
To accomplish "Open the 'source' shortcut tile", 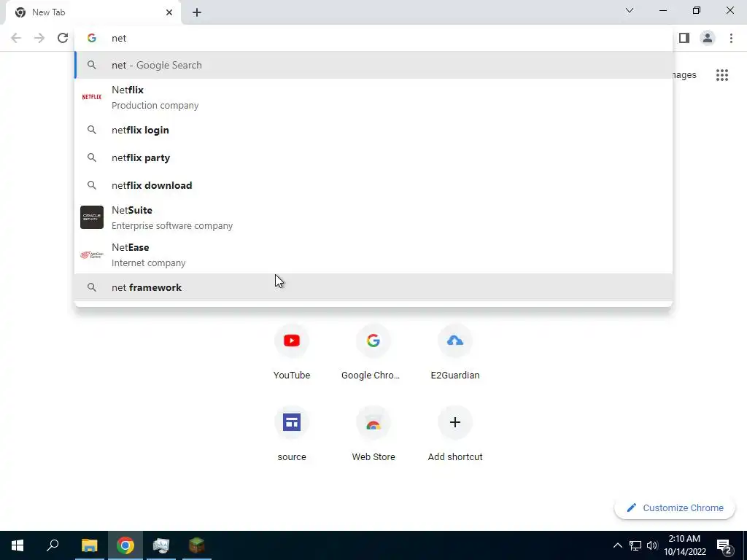I will [292, 434].
